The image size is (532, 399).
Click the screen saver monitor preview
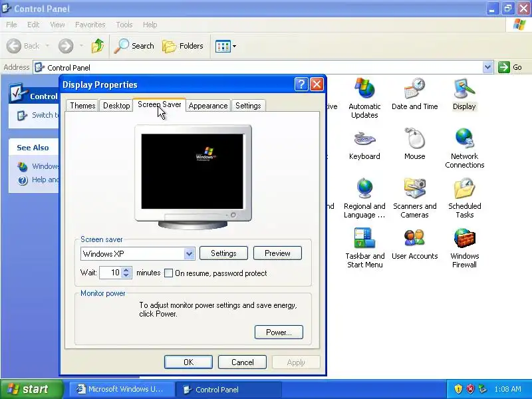(192, 171)
